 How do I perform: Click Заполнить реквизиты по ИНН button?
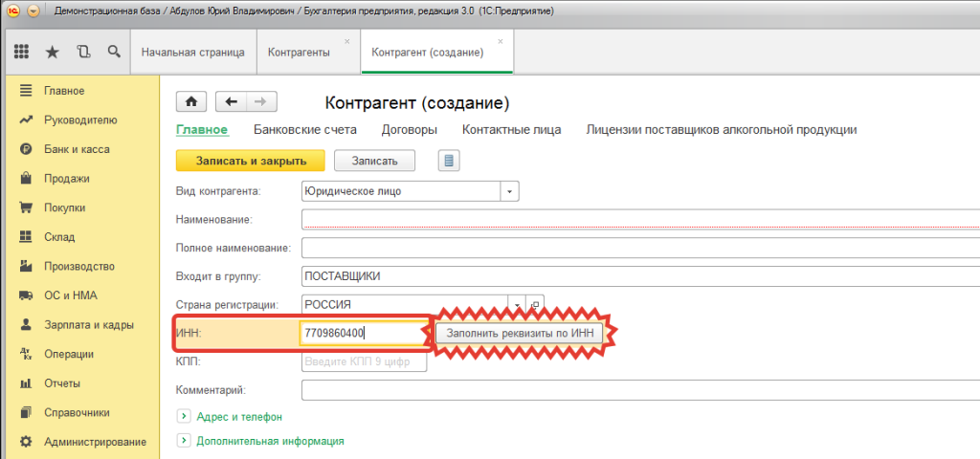coord(520,333)
